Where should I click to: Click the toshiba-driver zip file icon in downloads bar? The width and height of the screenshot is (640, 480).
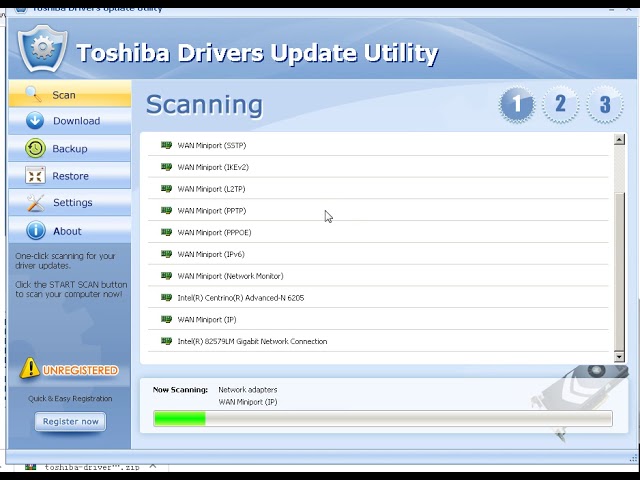coord(30,467)
